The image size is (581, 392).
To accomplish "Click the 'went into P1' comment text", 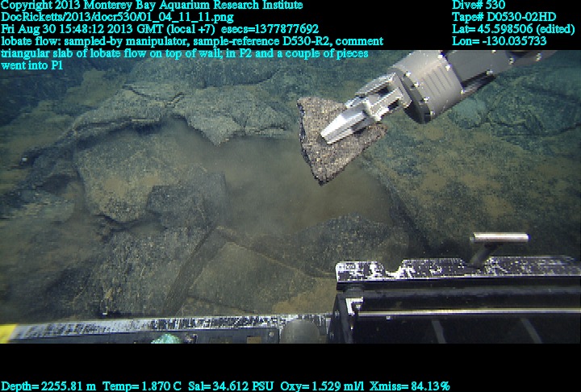I will [x=31, y=65].
